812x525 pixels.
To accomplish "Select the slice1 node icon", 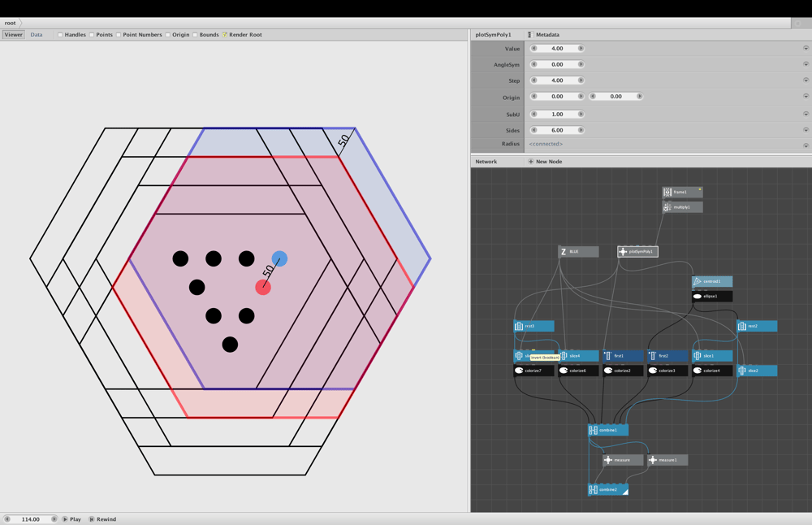I will pyautogui.click(x=698, y=356).
